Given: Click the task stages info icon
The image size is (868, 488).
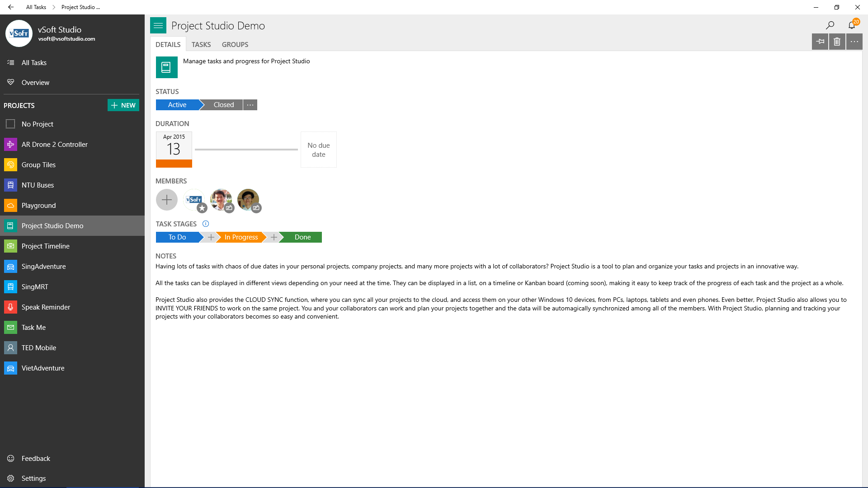Looking at the screenshot, I should point(206,224).
